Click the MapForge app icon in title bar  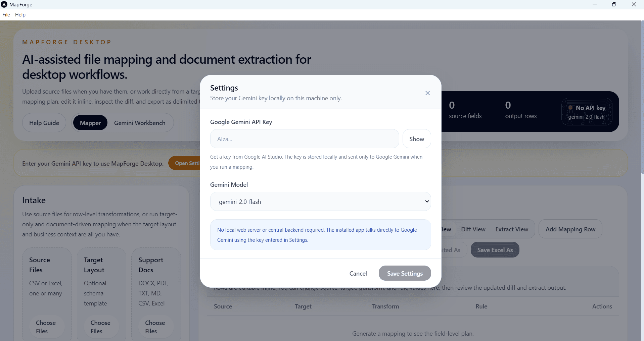point(4,4)
